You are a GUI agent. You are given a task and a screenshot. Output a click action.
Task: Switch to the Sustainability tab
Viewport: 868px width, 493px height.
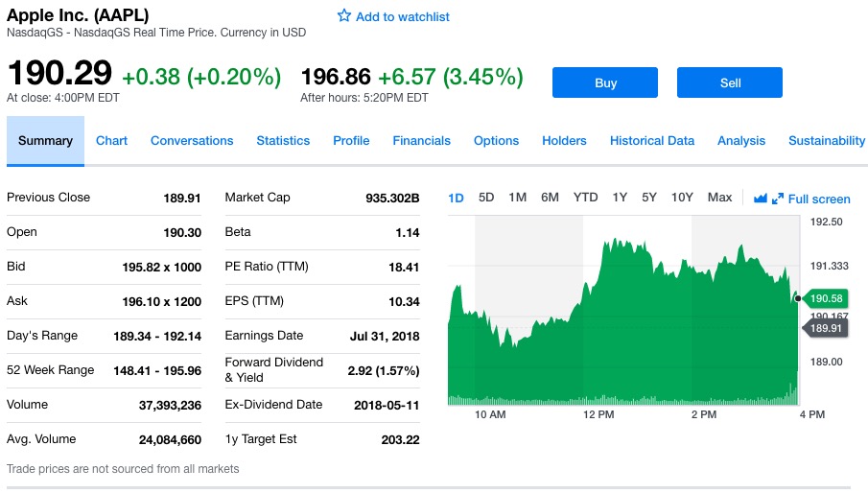coord(827,141)
